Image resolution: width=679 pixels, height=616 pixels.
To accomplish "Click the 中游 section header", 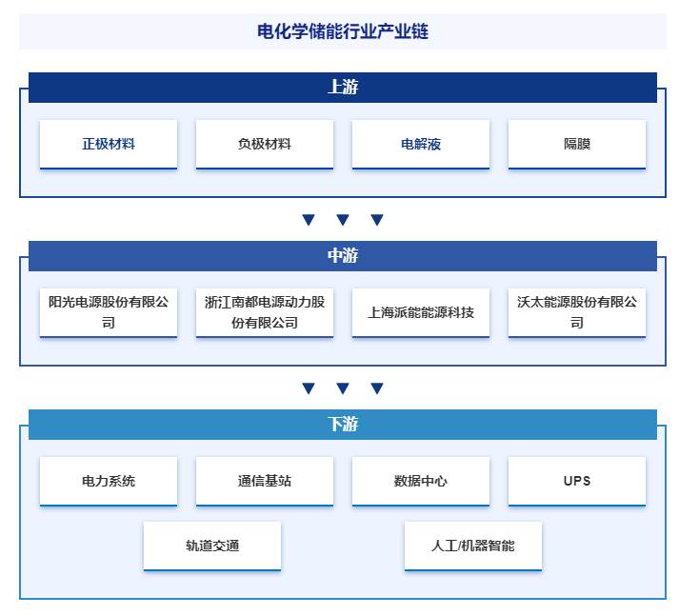I will (343, 256).
